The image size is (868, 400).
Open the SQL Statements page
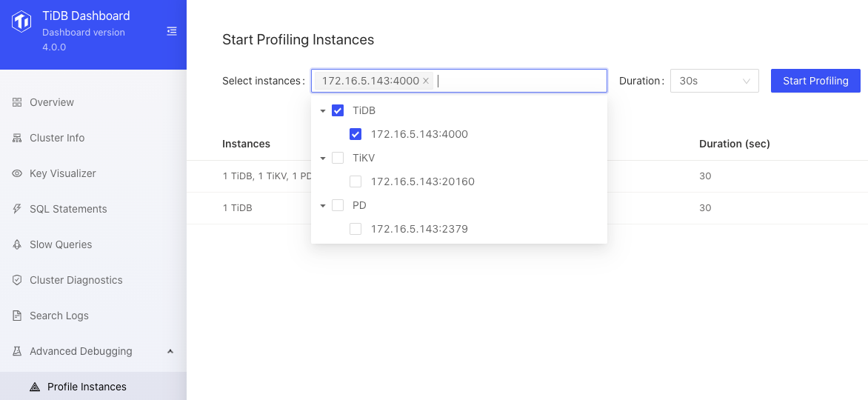[93, 209]
